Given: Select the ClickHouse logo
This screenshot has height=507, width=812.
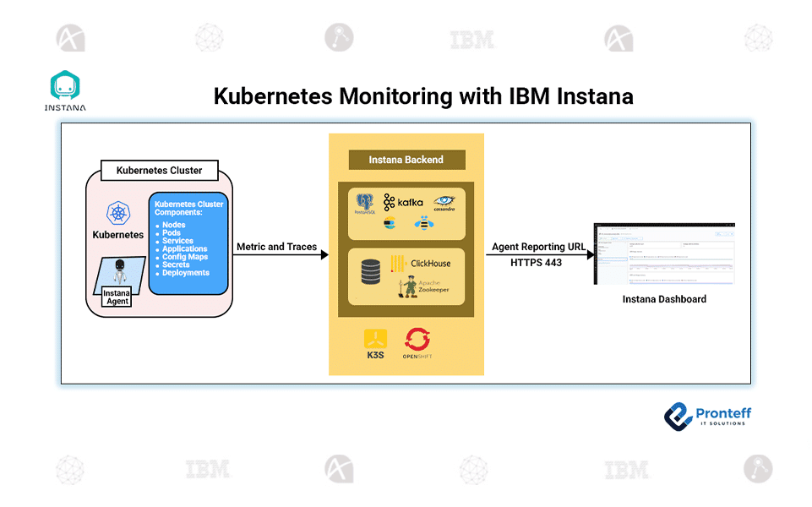Looking at the screenshot, I should [x=420, y=263].
